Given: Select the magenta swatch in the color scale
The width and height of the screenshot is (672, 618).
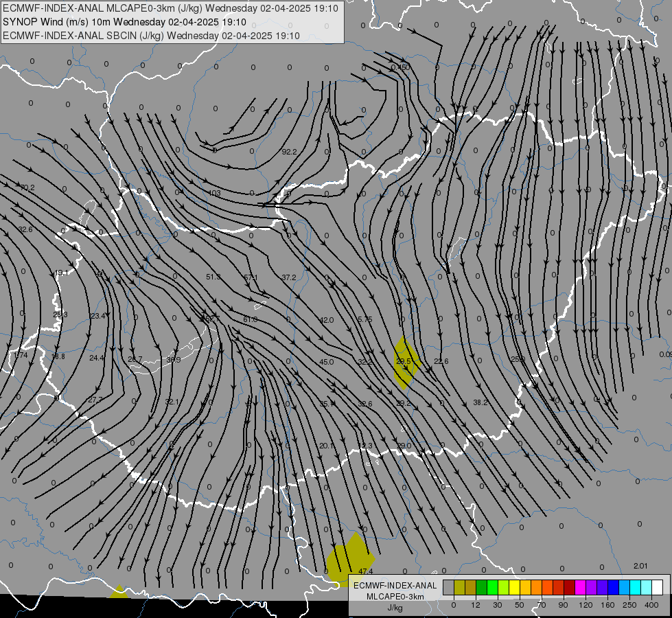Looking at the screenshot, I should [581, 587].
